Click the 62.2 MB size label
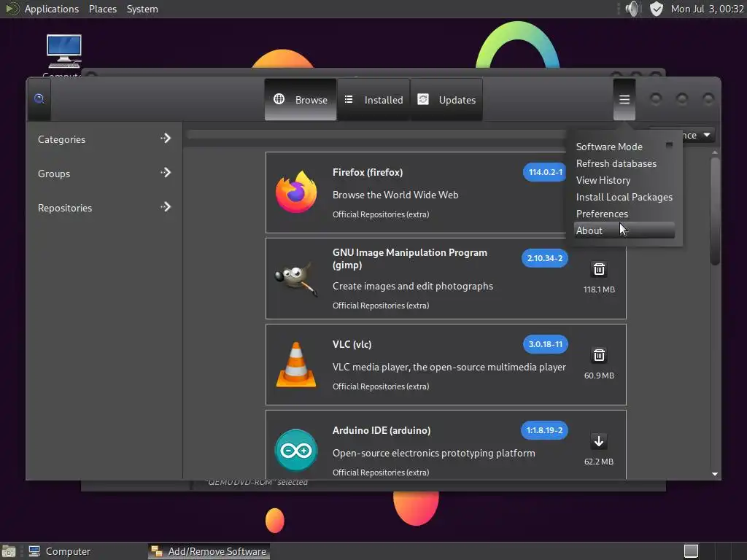This screenshot has height=560, width=747. coord(599,462)
